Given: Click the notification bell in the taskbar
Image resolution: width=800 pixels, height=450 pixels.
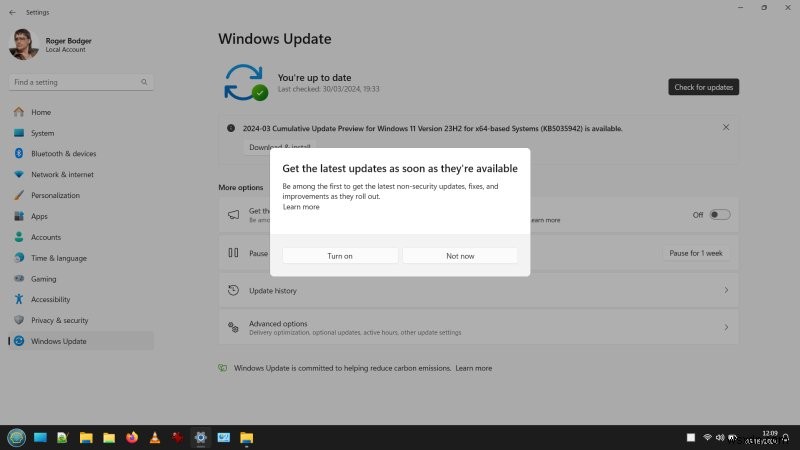Looking at the screenshot, I should click(x=786, y=438).
